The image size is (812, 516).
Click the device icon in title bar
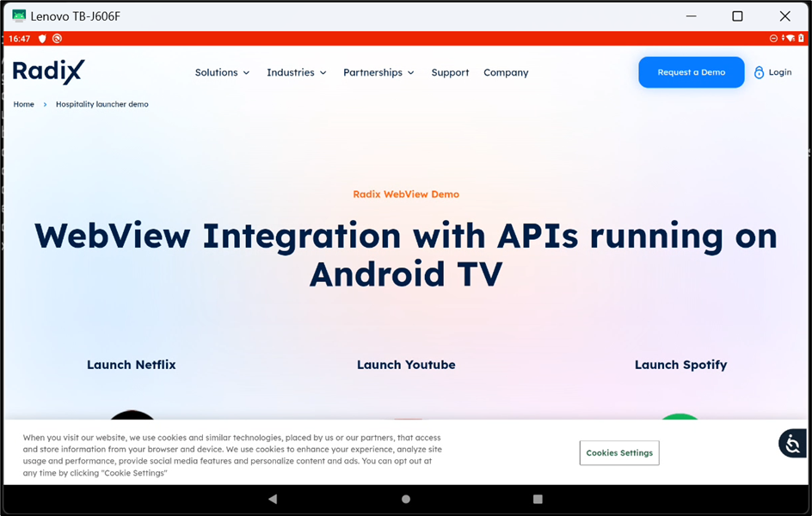(x=19, y=15)
